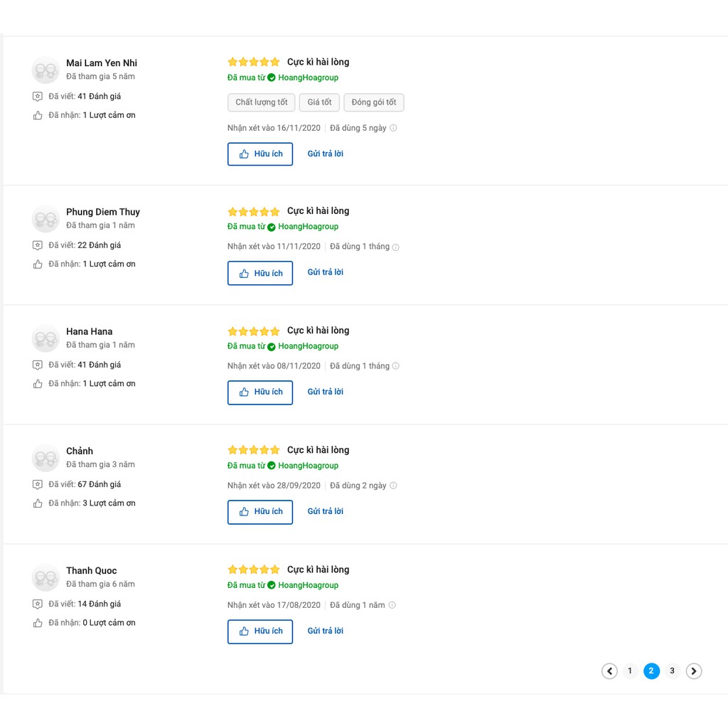Mark Chảnh's review as helpful
The image size is (728, 728).
pyautogui.click(x=260, y=512)
